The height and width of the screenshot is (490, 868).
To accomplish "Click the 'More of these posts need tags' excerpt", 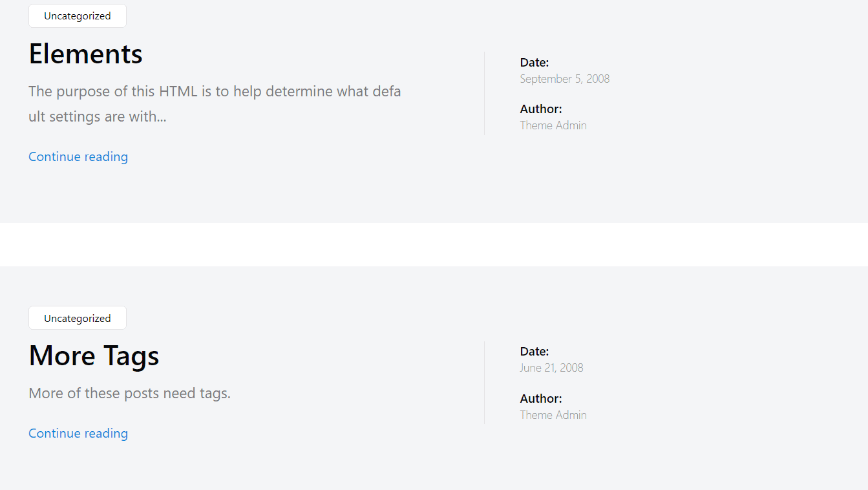I will (129, 393).
